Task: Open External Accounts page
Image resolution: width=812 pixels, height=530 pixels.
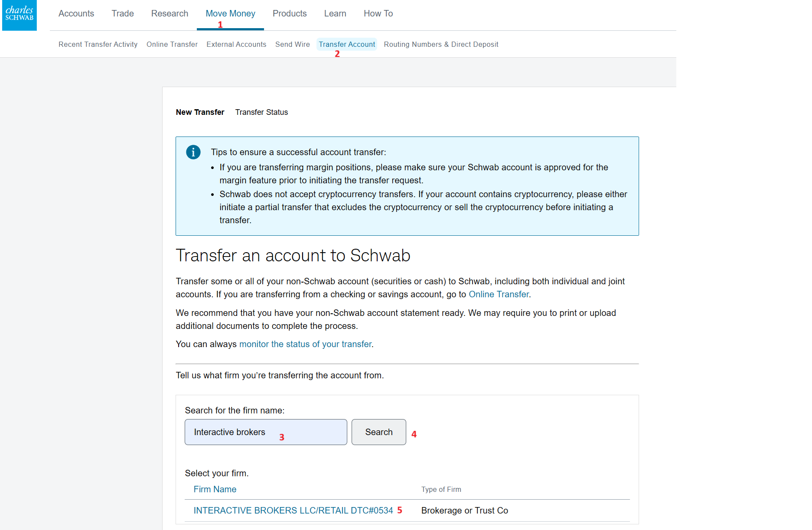Action: 236,44
